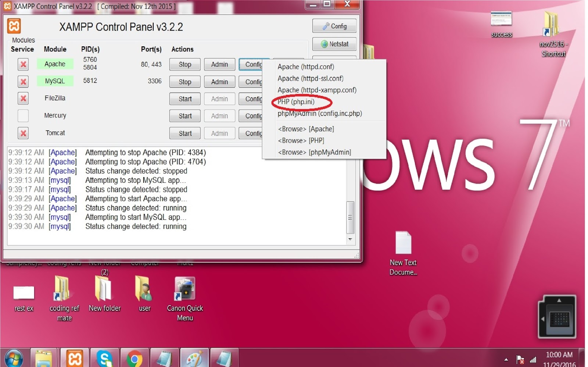Click the XAMPP logo in the control panel
Viewport: 588px width, 367px height.
coord(14,26)
